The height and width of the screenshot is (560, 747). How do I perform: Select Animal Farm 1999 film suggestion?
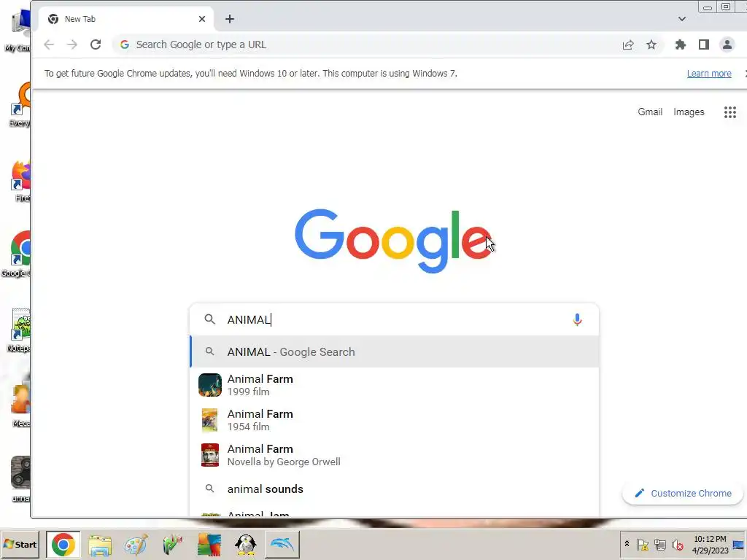click(x=395, y=385)
